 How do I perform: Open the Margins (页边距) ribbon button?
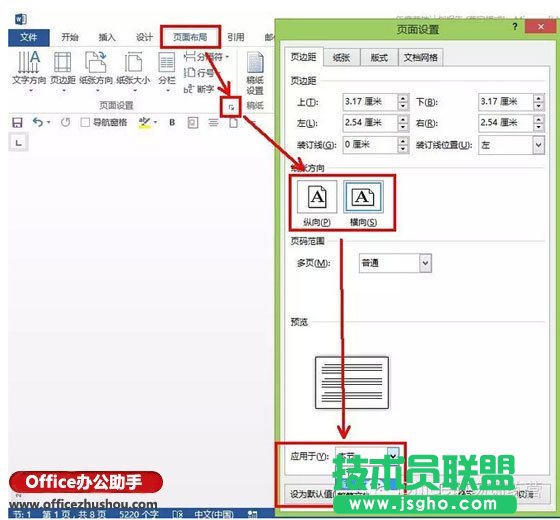point(62,71)
